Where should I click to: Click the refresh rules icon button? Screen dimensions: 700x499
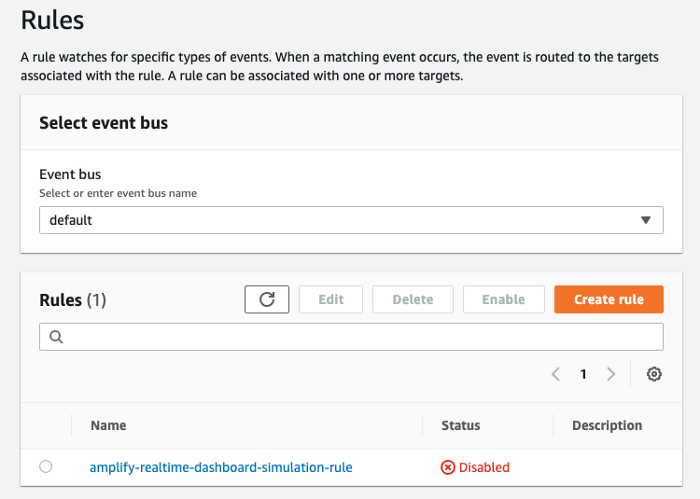tap(266, 299)
